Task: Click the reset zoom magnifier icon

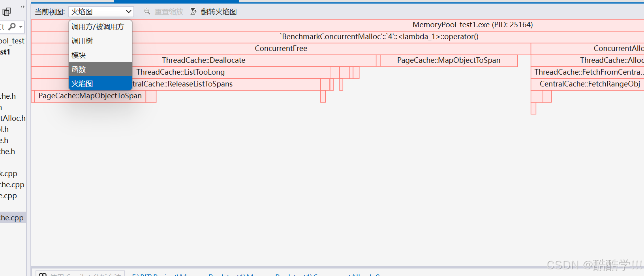Action: (147, 11)
